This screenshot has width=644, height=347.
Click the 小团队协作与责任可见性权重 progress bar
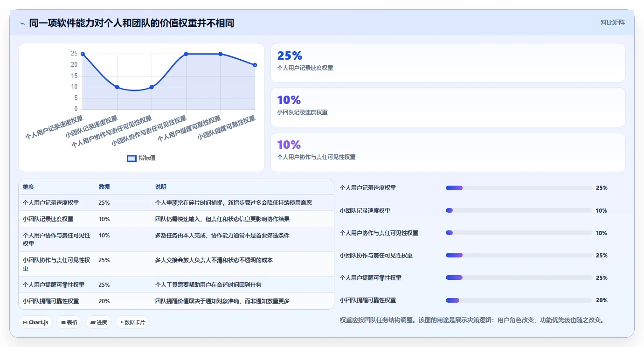click(519, 255)
